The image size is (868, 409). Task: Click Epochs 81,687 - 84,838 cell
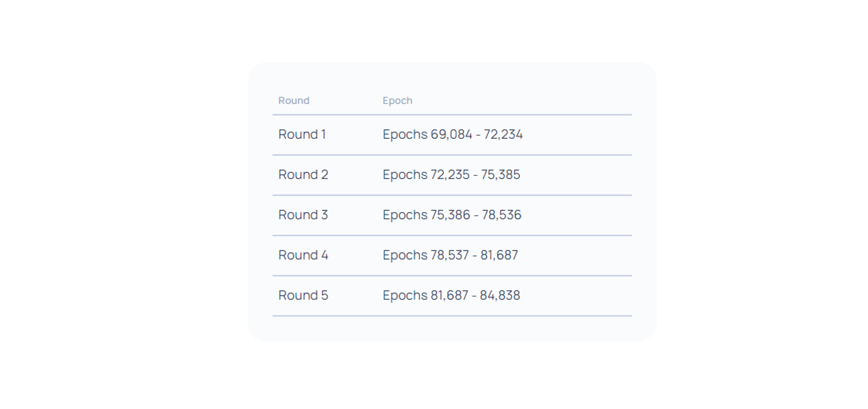tap(451, 296)
